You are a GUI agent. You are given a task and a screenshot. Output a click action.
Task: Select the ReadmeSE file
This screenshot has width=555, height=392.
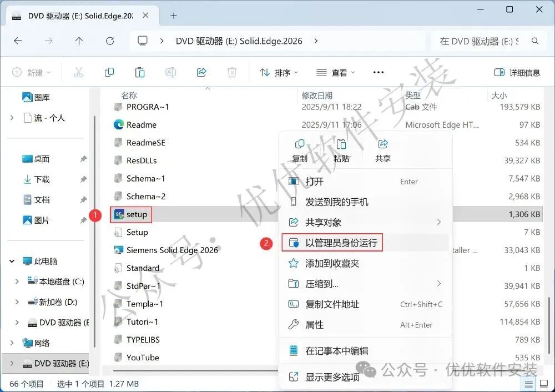point(146,143)
